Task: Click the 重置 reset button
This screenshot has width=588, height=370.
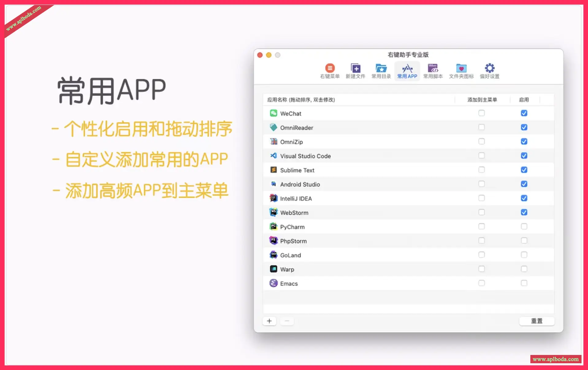Action: click(x=536, y=321)
